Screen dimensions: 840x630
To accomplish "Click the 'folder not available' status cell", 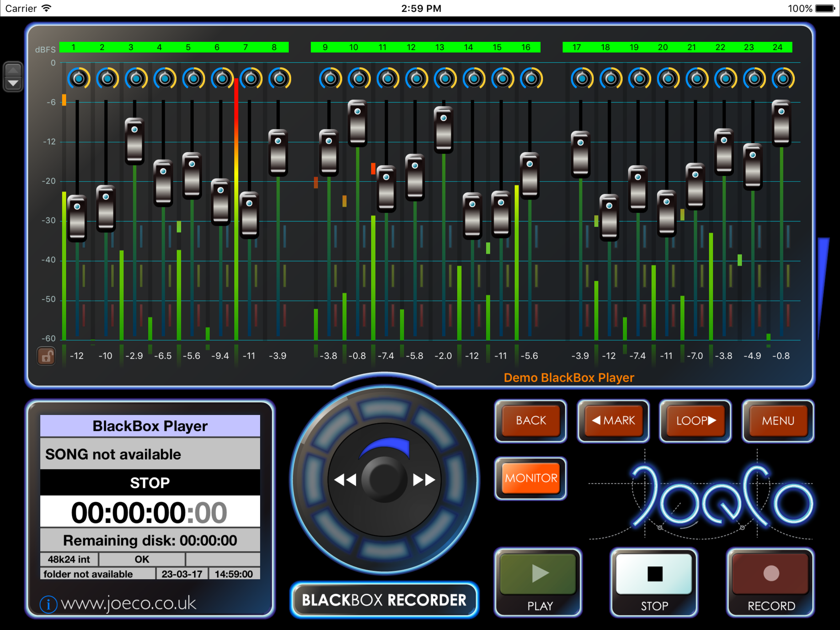I will pyautogui.click(x=97, y=574).
